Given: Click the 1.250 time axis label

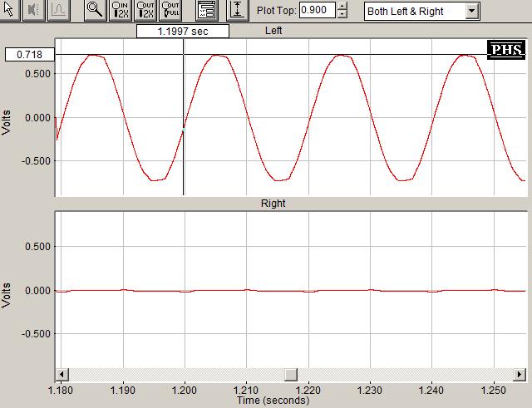Looking at the screenshot, I should click(493, 391).
